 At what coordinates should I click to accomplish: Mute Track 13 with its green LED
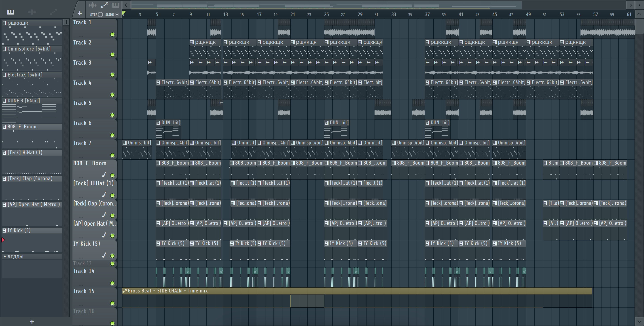click(x=112, y=263)
